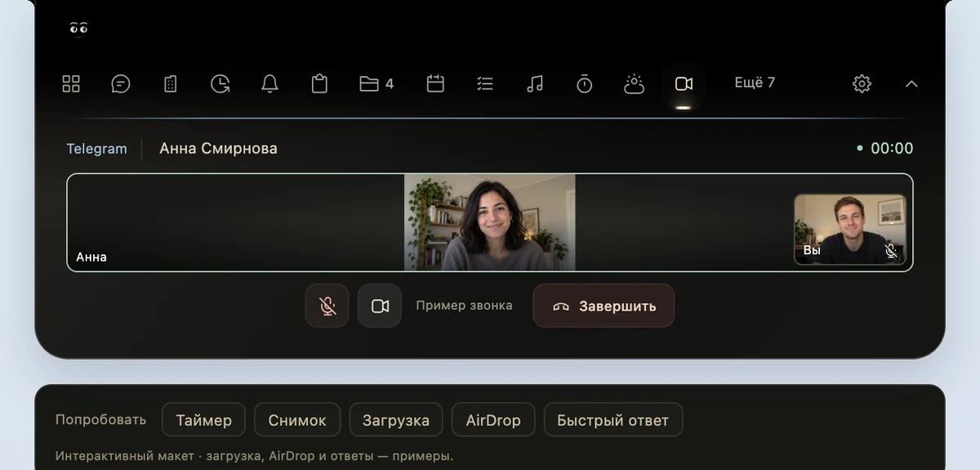The width and height of the screenshot is (980, 470).
Task: End call with Завершить button
Action: click(x=604, y=306)
